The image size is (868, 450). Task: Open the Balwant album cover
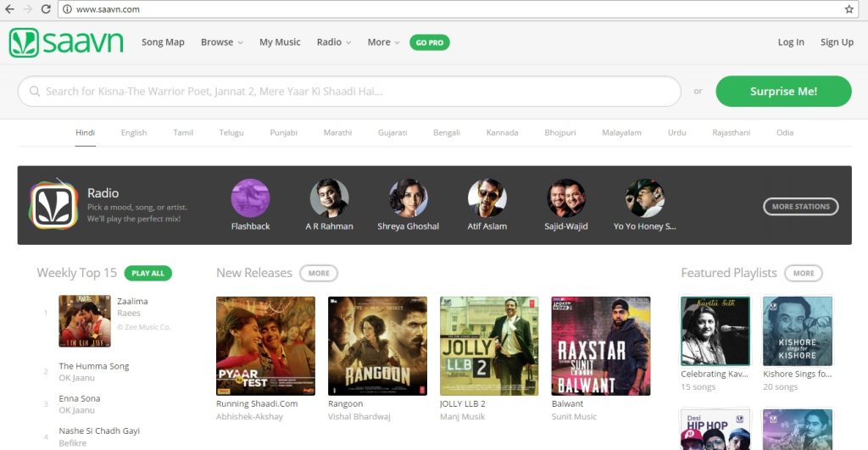pos(601,346)
